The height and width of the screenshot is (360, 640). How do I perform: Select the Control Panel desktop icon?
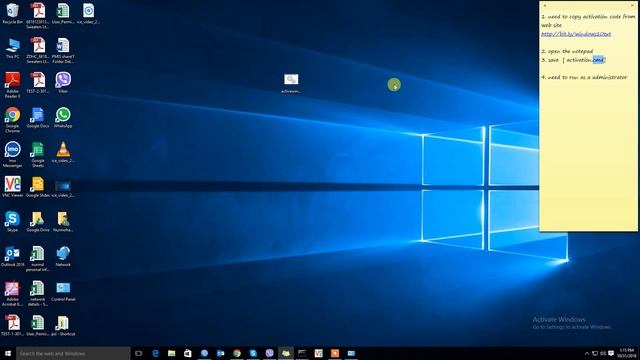coord(63,291)
